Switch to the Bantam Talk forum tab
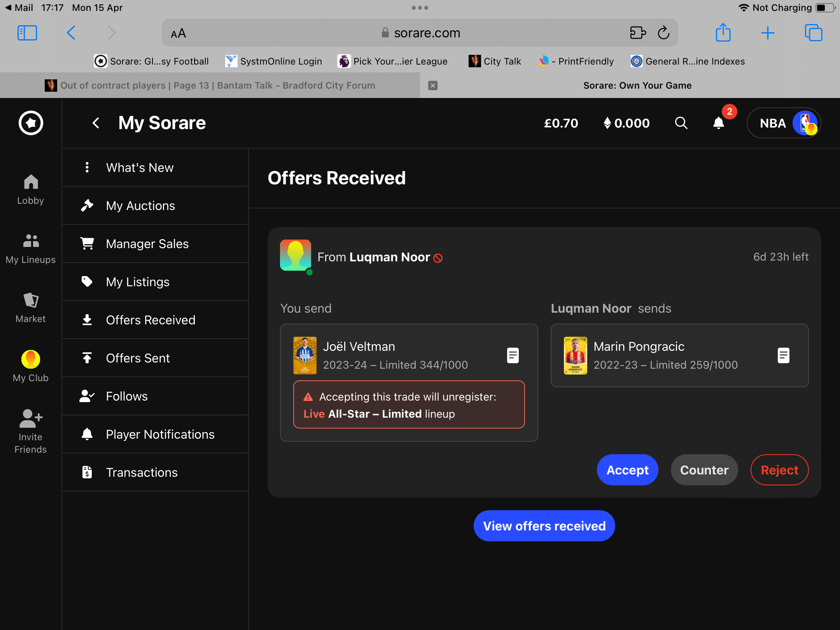 pos(210,86)
